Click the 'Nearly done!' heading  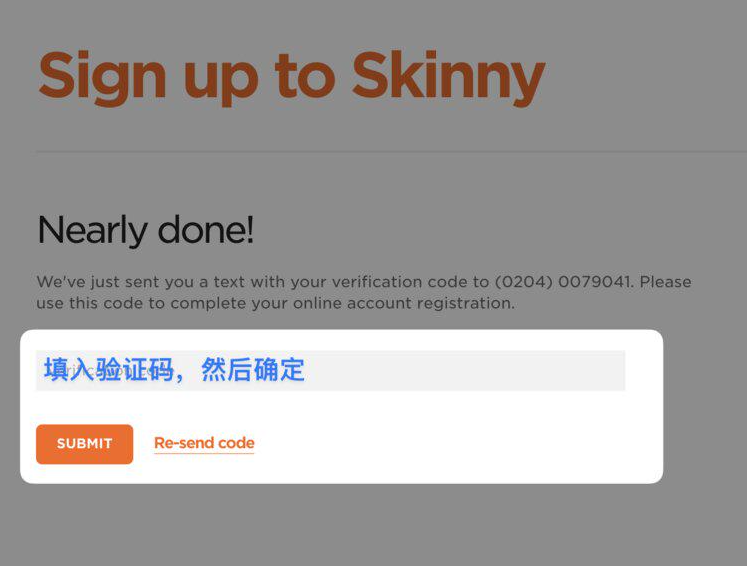pyautogui.click(x=145, y=230)
